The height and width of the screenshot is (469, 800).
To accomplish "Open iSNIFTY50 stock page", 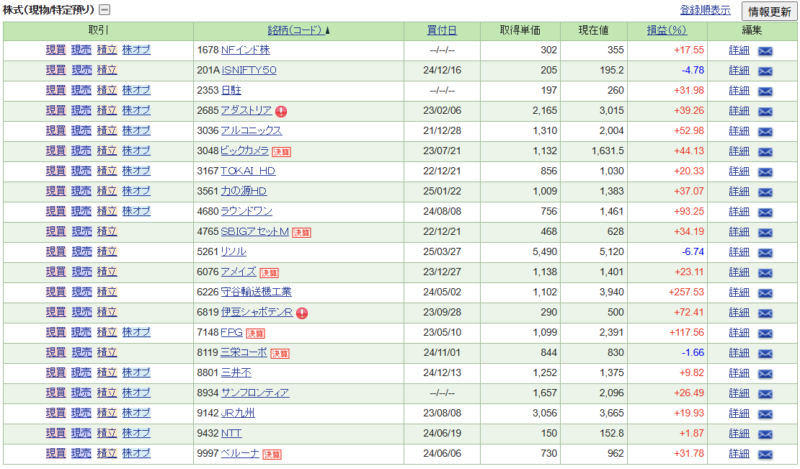I will click(x=249, y=70).
